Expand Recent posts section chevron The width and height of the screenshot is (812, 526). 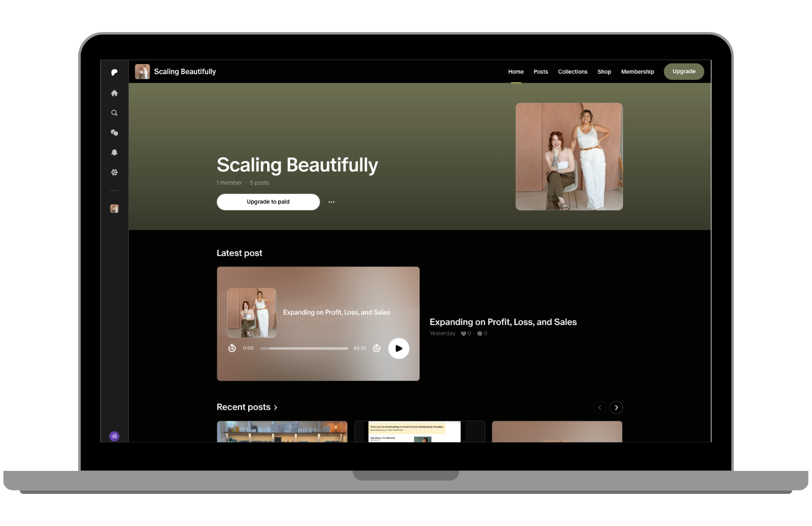[x=276, y=407]
